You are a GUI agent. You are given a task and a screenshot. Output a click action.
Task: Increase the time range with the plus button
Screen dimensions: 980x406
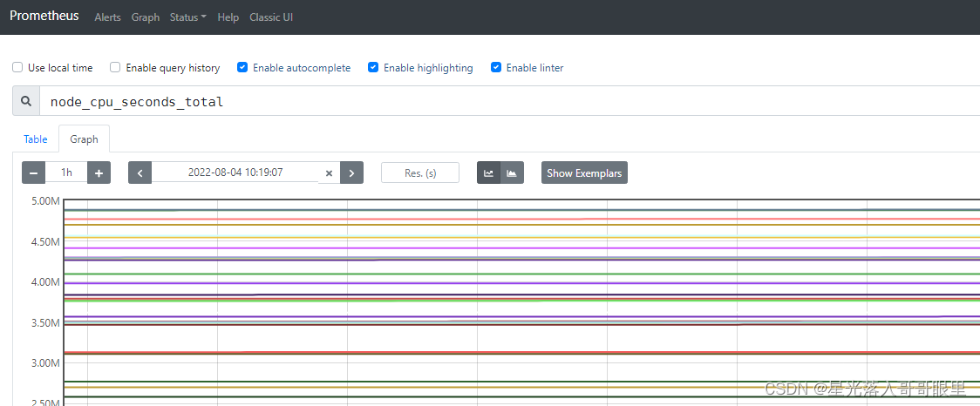click(x=99, y=173)
